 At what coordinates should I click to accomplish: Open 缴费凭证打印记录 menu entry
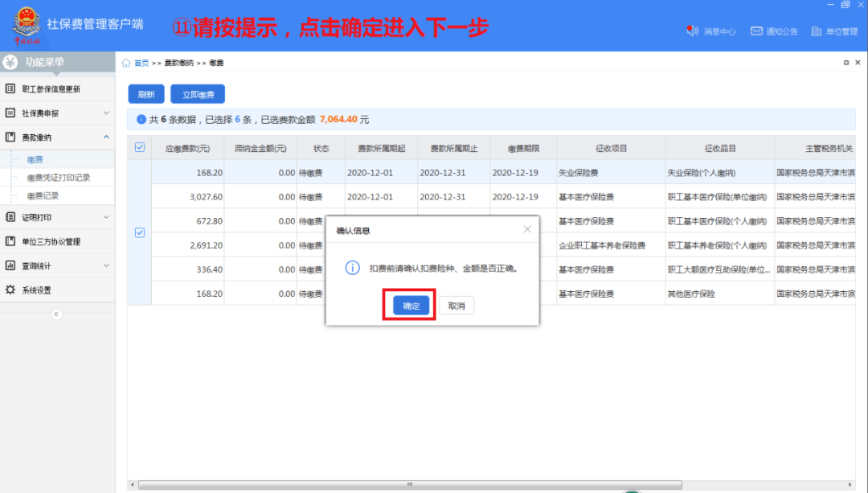[72, 178]
